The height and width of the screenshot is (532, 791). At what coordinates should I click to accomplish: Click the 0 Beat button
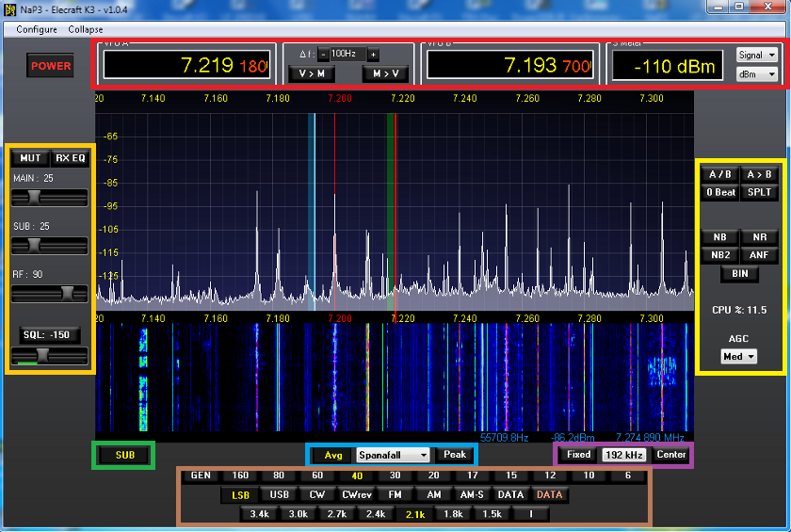720,192
